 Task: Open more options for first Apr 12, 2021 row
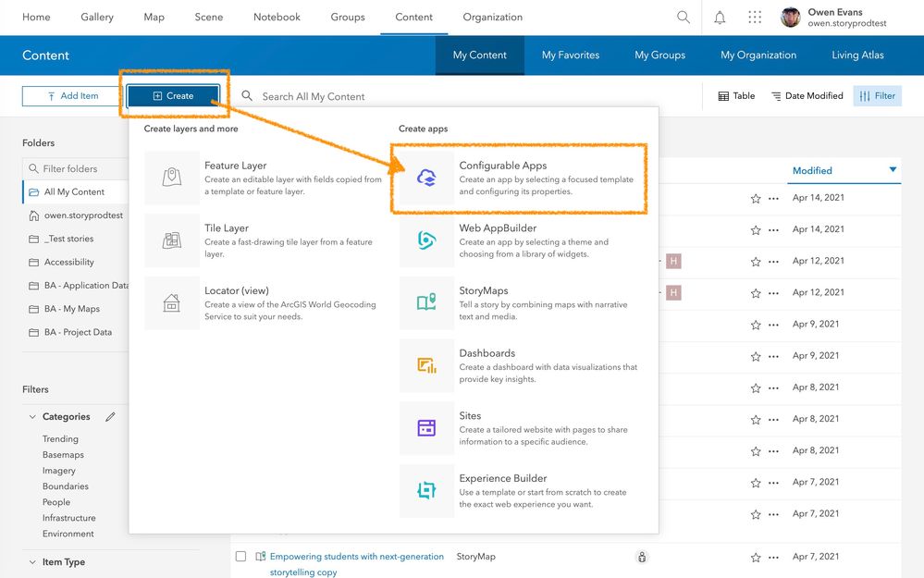point(774,262)
